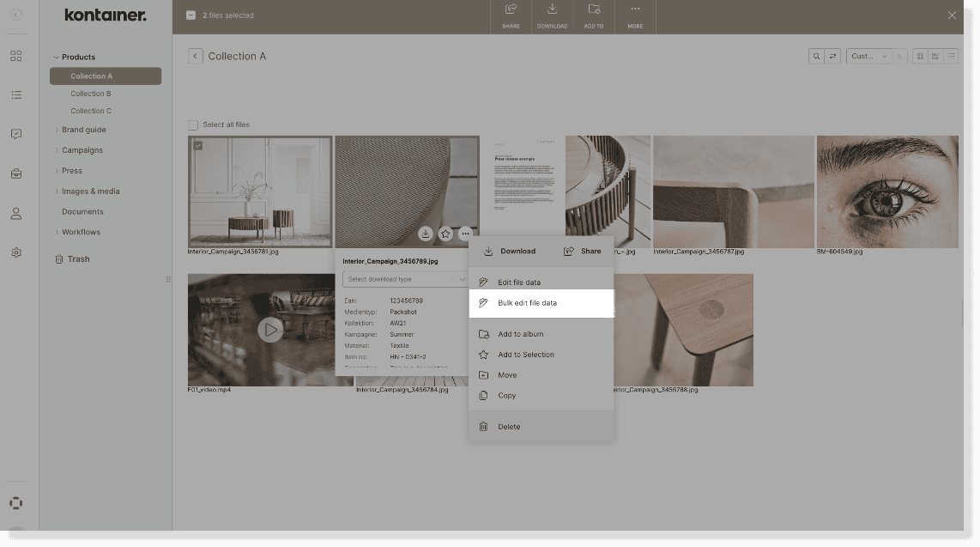Check the Select all files checkbox

[193, 124]
